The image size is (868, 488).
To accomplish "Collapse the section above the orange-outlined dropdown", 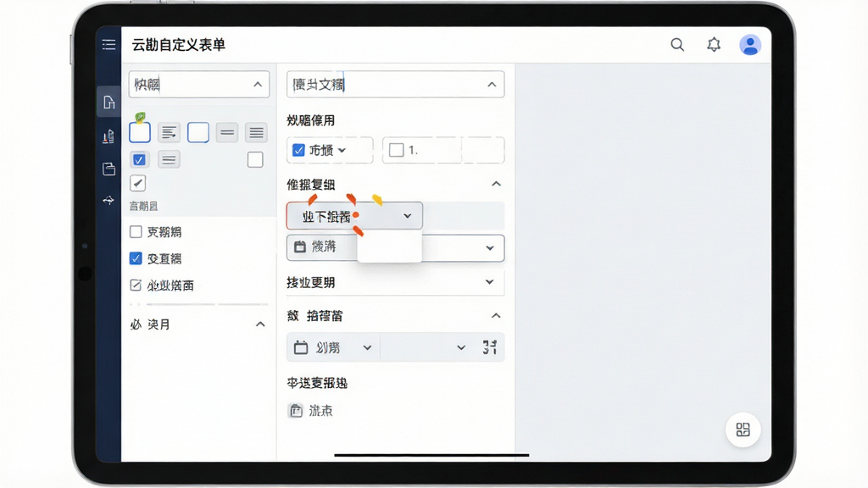I will pos(496,184).
